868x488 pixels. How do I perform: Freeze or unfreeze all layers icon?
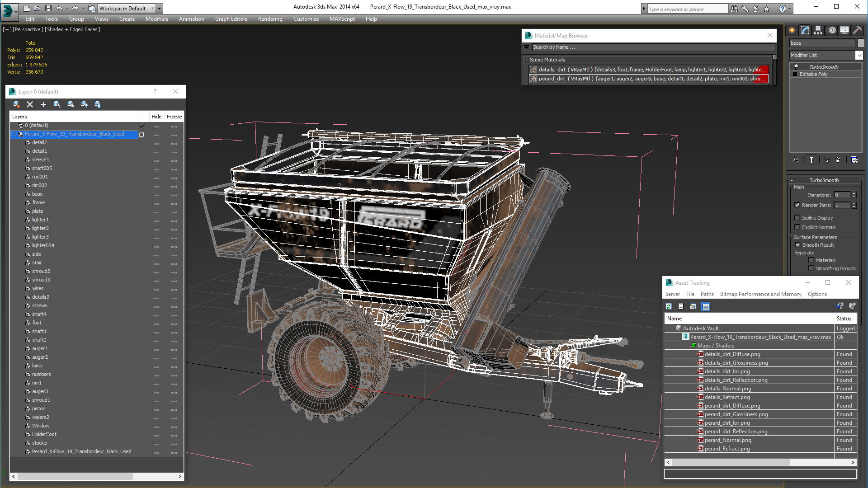pyautogui.click(x=98, y=104)
